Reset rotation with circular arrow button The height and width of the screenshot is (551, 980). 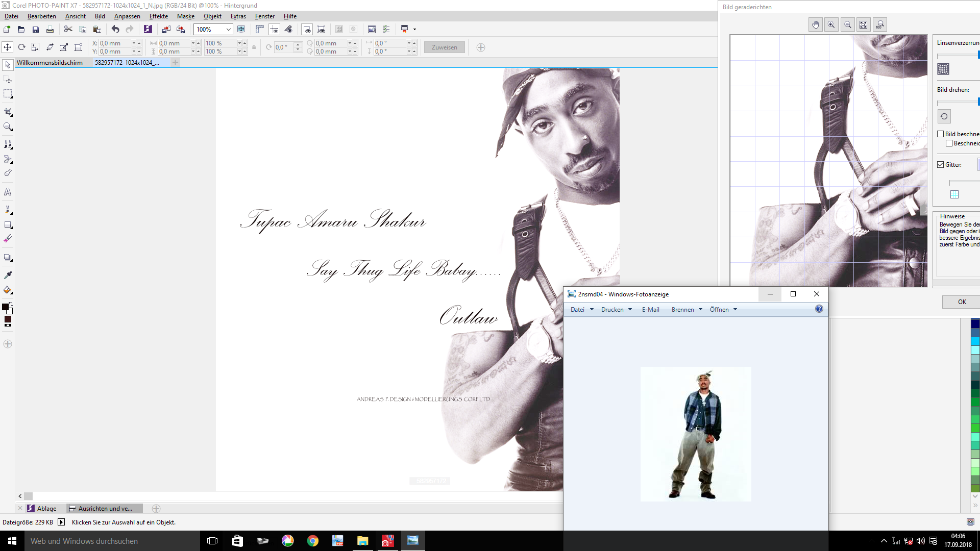point(944,116)
